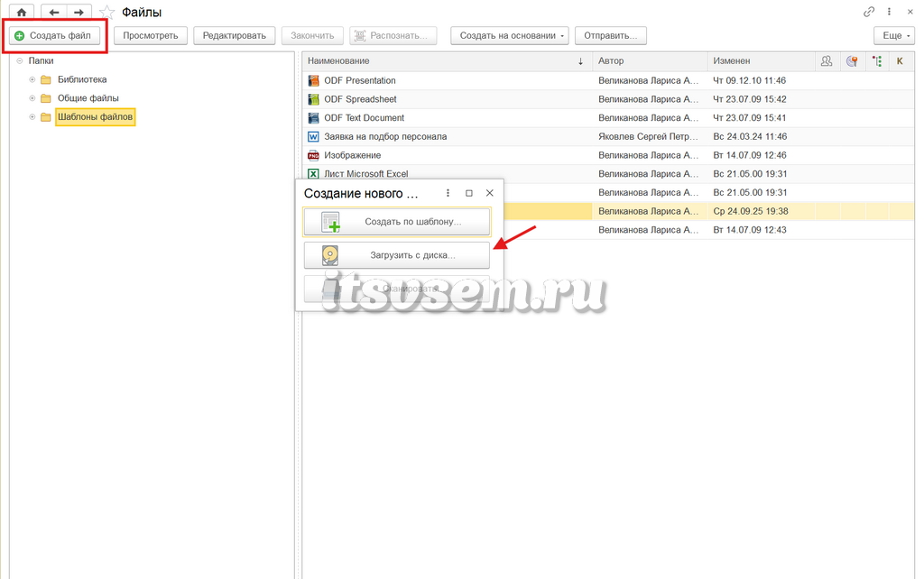Select Заявка на подбор персонала file
This screenshot has height=579, width=924.
608,137
